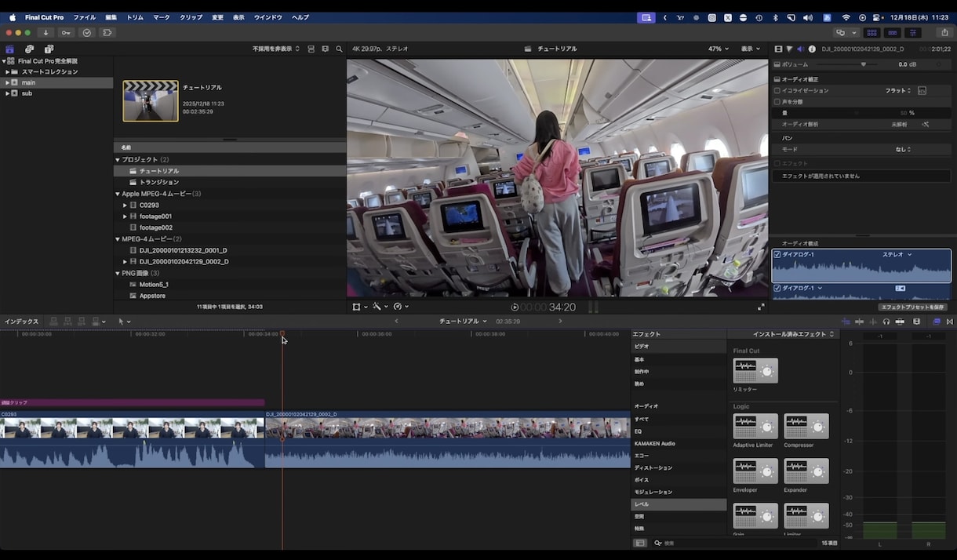Open the photos and audio sidebar
The height and width of the screenshot is (560, 957).
point(29,49)
